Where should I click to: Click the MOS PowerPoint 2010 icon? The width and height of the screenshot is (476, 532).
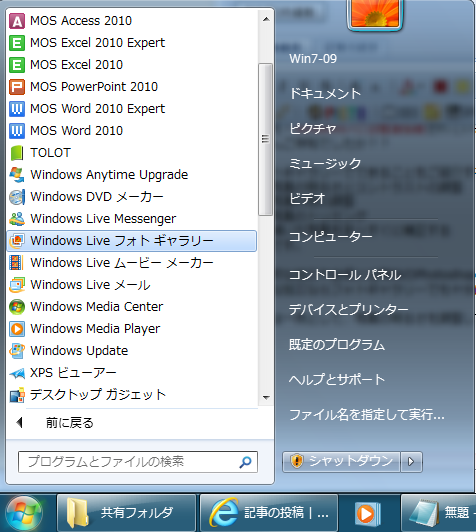tap(17, 87)
